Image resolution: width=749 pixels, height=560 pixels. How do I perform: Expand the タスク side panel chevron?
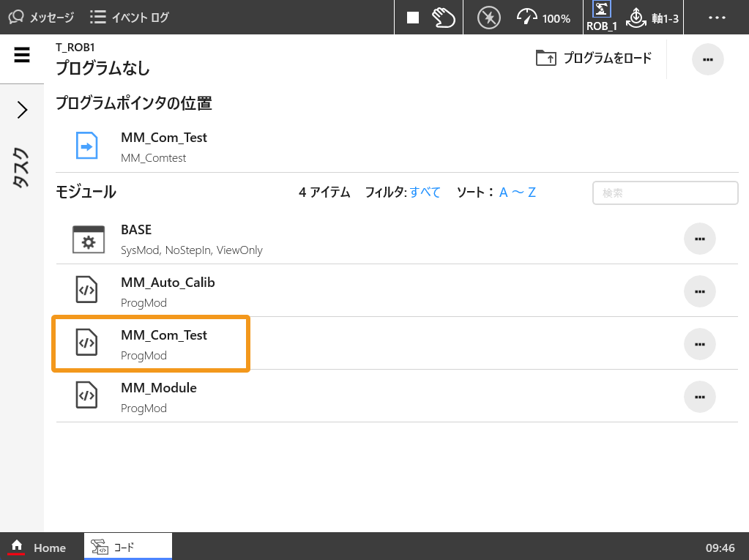pos(22,110)
